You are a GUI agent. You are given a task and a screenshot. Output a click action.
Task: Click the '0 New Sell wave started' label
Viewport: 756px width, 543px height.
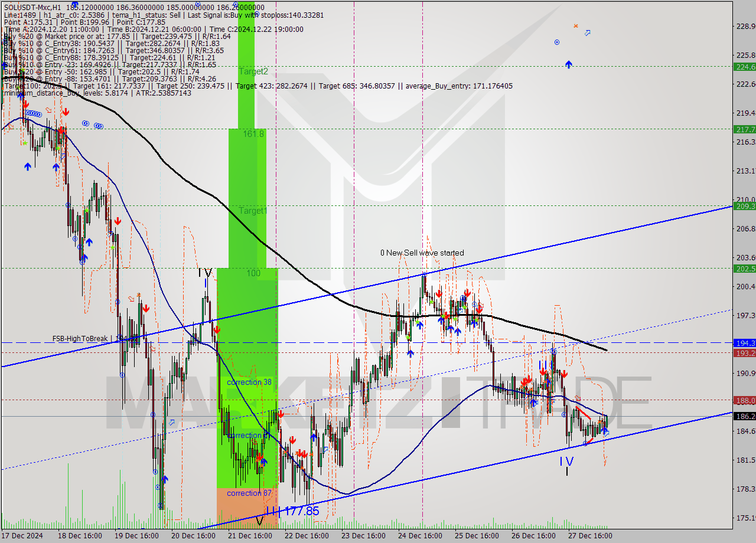click(422, 253)
